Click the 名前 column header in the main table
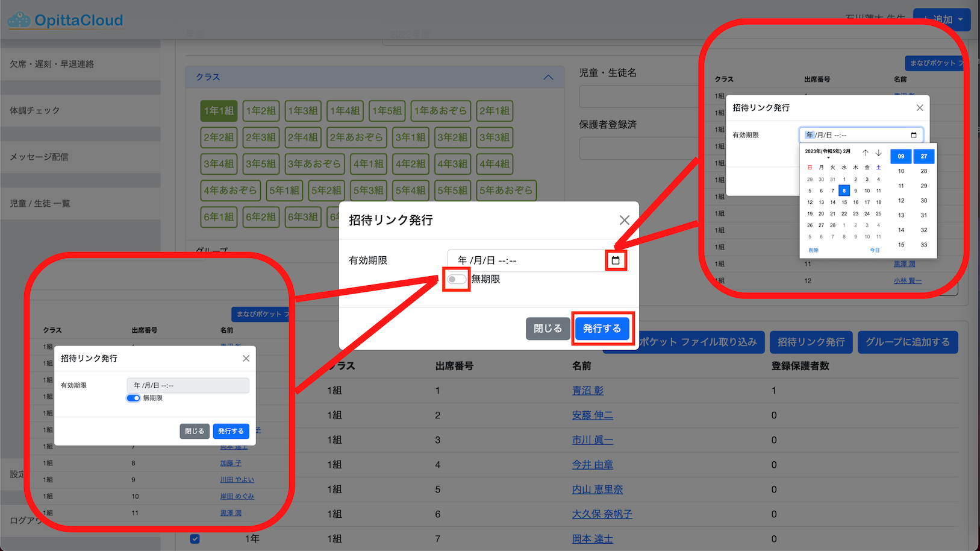The height and width of the screenshot is (551, 980). pyautogui.click(x=582, y=366)
